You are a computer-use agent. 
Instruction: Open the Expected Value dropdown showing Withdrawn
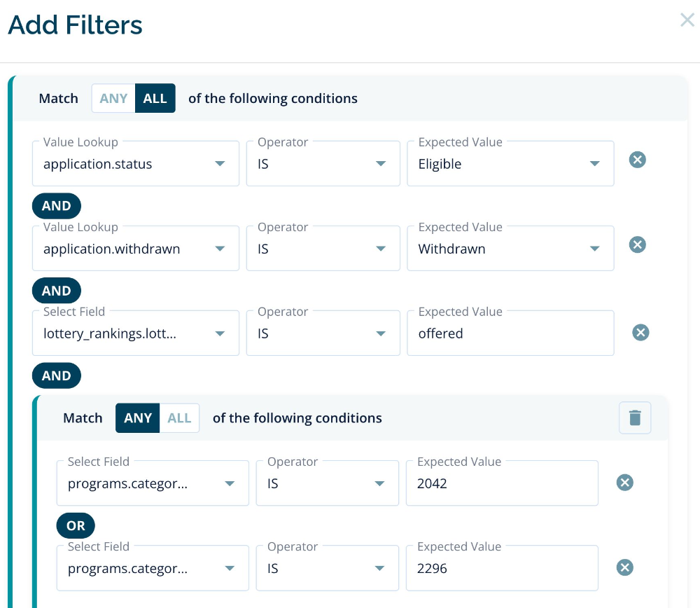(x=510, y=248)
